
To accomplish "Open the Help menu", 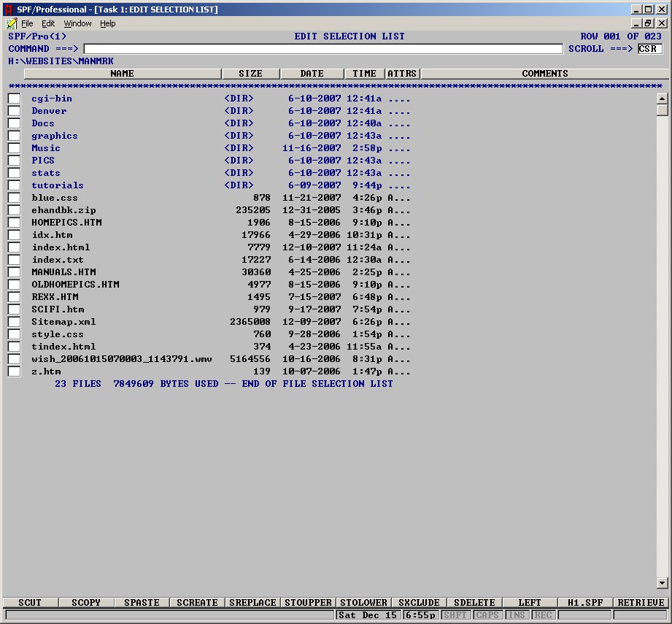I will click(107, 23).
